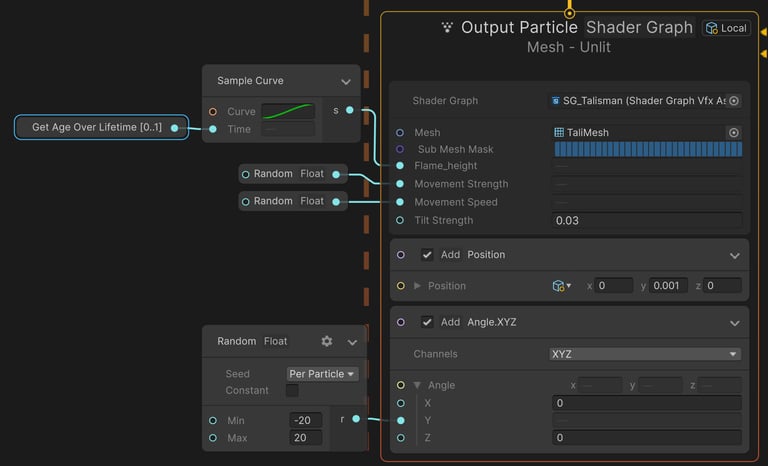Open the Seed Per Particle dropdown

[x=322, y=374]
